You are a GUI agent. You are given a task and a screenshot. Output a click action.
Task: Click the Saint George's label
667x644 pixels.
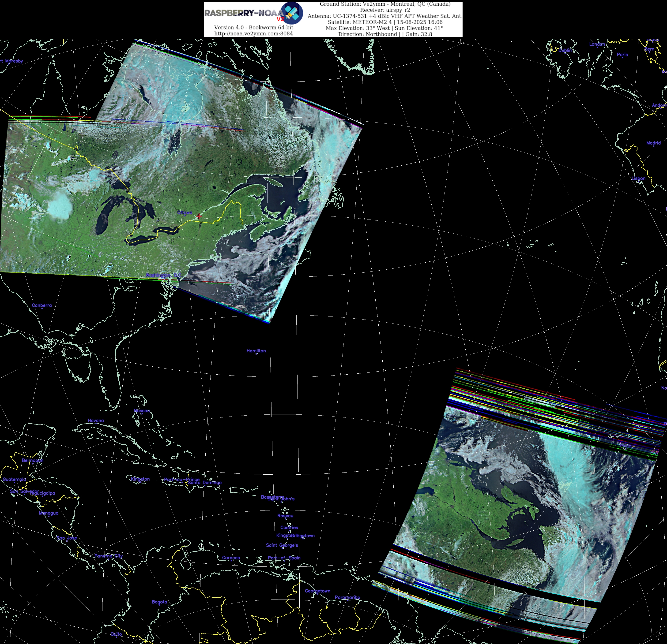(282, 545)
